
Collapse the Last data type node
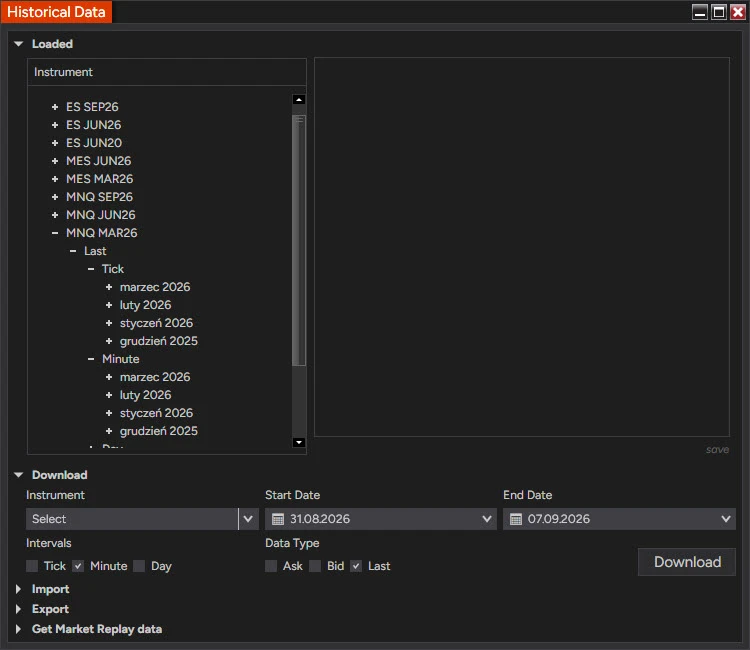(x=73, y=251)
